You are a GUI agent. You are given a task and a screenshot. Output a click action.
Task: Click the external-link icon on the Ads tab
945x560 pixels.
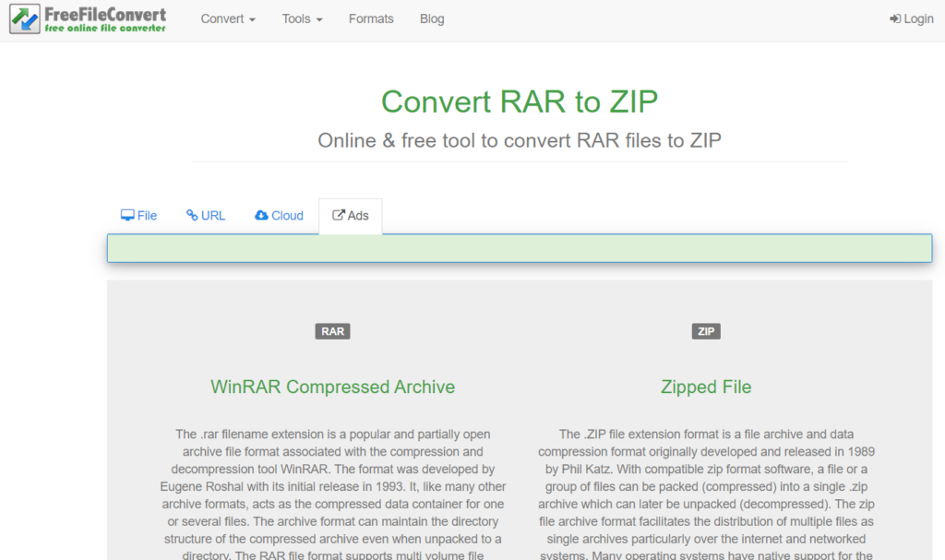(x=338, y=214)
